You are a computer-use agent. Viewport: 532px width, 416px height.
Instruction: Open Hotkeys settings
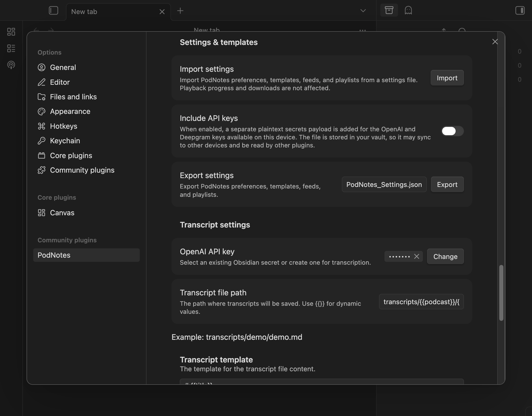click(x=87, y=126)
